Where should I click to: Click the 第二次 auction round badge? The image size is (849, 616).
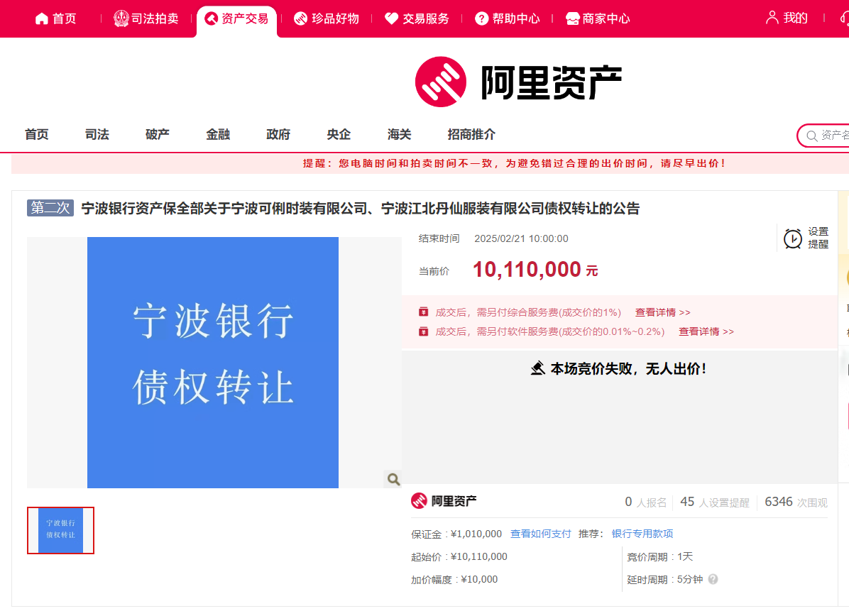click(x=50, y=208)
